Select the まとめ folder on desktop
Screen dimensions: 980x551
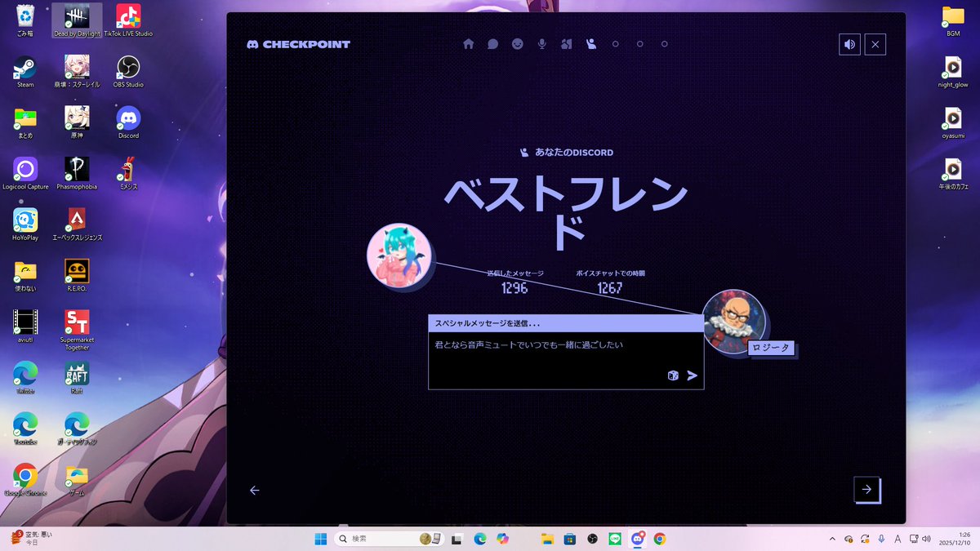pyautogui.click(x=25, y=123)
